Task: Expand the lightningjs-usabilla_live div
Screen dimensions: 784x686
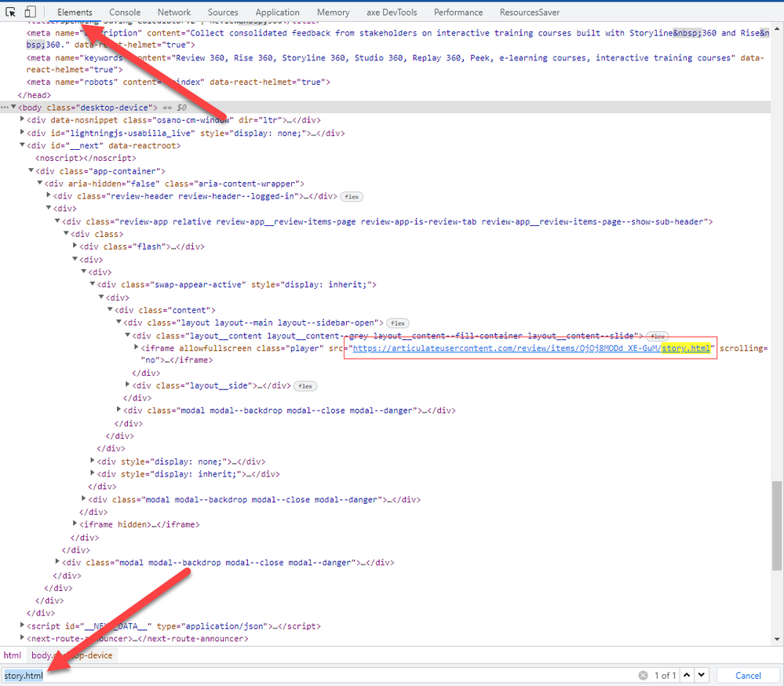Action: tap(22, 132)
